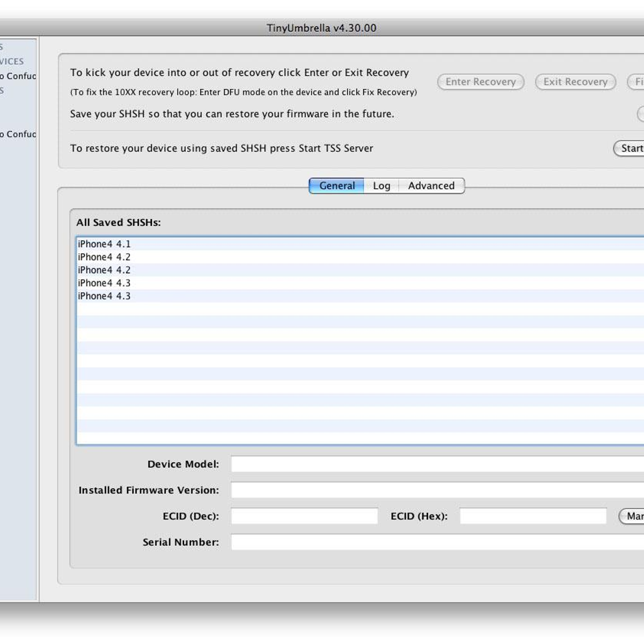Click the Installed Firmware Version field
Screen dimensions: 644x644
pyautogui.click(x=437, y=490)
